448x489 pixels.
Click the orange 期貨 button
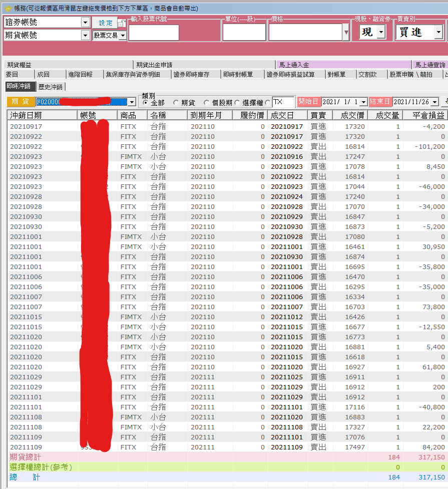coord(21,102)
